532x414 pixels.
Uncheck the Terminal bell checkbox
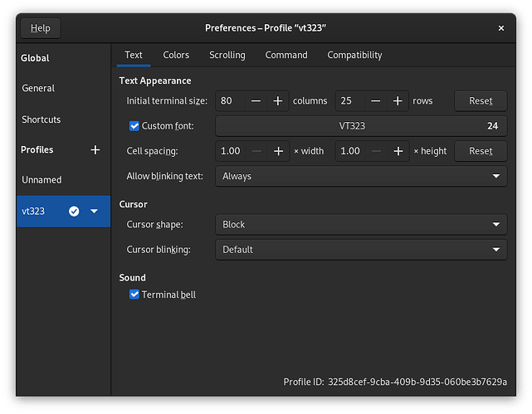(134, 295)
